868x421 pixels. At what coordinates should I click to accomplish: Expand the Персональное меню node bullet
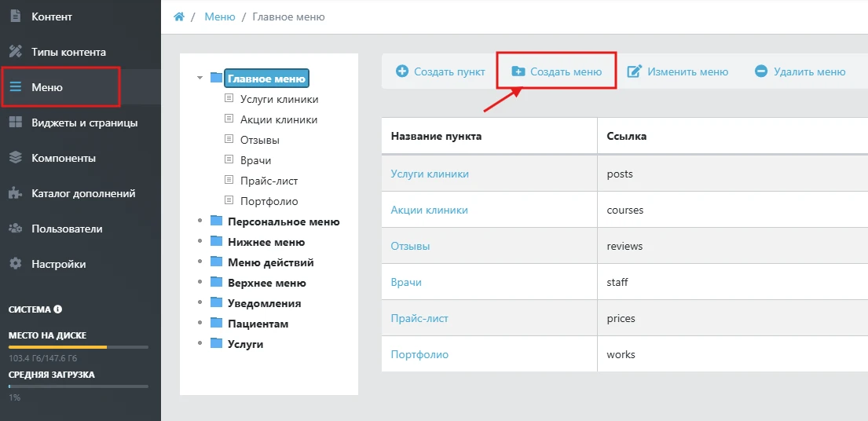coord(200,221)
